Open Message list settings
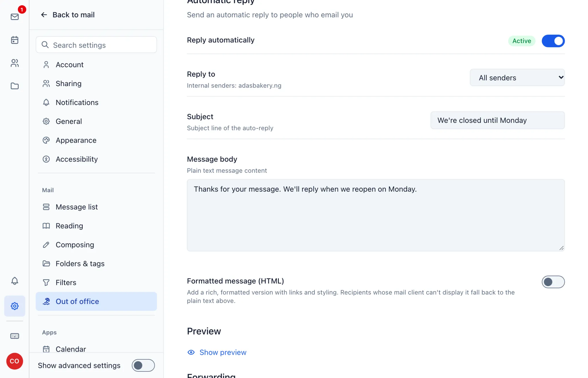 point(96,207)
